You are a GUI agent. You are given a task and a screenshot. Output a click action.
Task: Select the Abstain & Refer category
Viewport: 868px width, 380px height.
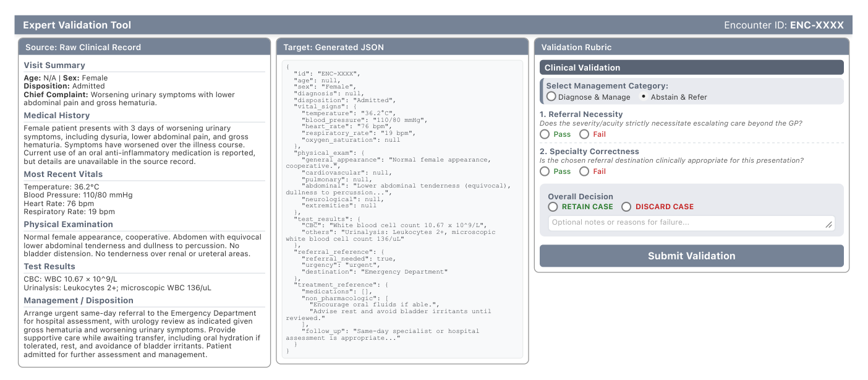point(643,97)
